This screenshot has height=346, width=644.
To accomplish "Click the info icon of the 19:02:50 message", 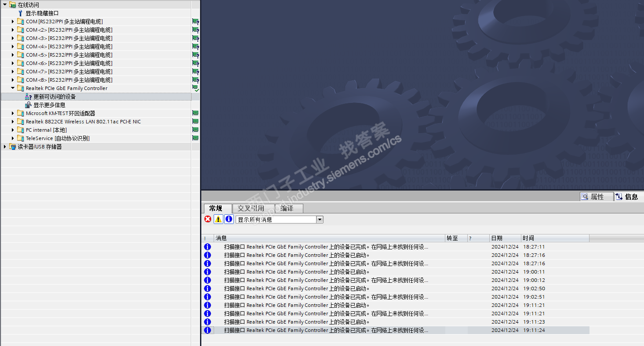I will tap(207, 288).
